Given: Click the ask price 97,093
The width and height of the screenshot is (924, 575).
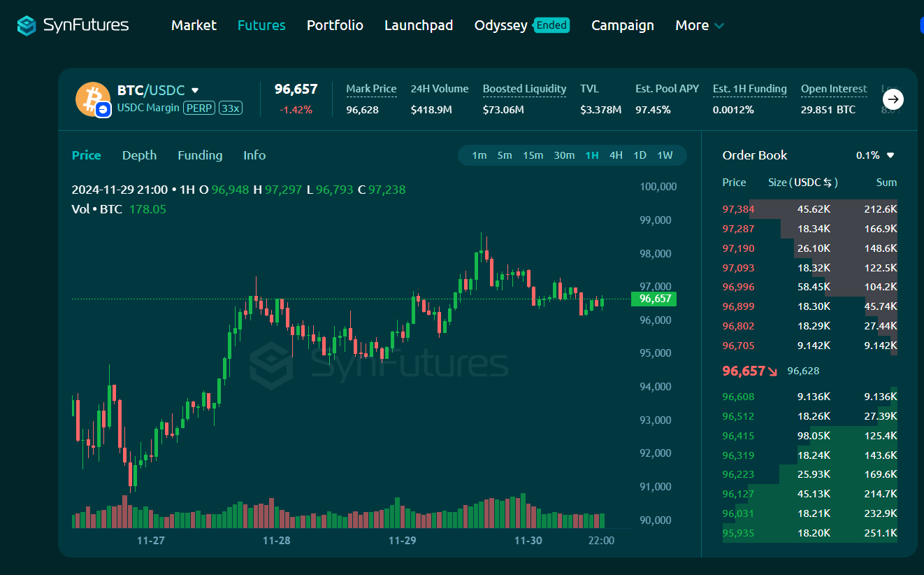Looking at the screenshot, I should click(x=738, y=268).
